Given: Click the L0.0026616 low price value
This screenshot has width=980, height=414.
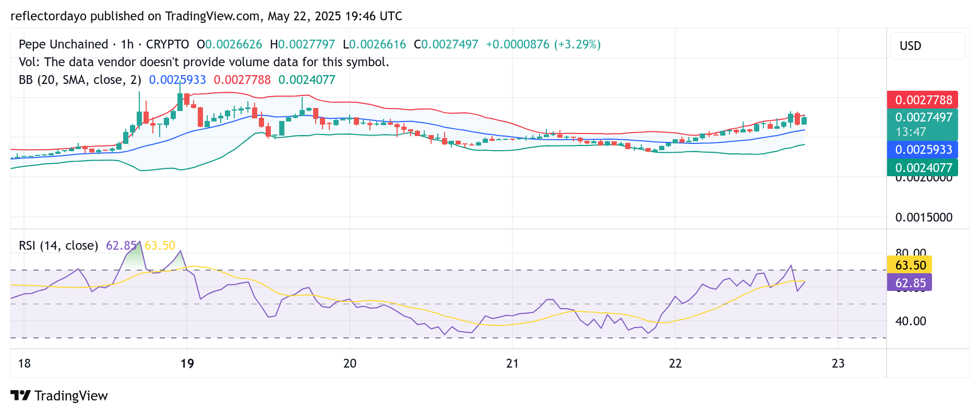Looking at the screenshot, I should [374, 44].
